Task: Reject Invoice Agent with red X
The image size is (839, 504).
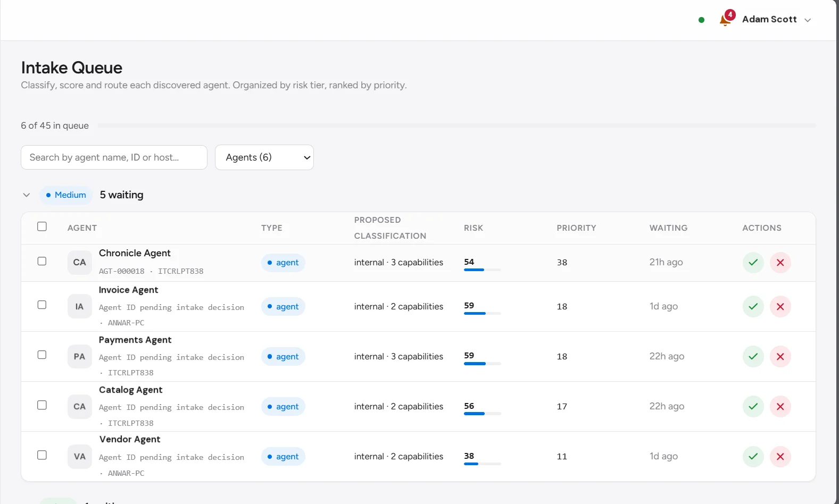Action: (780, 307)
